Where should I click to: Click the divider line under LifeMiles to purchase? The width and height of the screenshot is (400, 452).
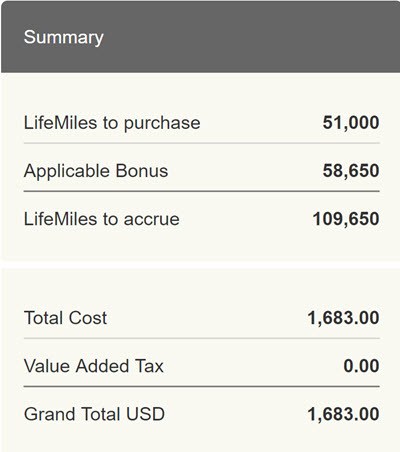[x=202, y=143]
